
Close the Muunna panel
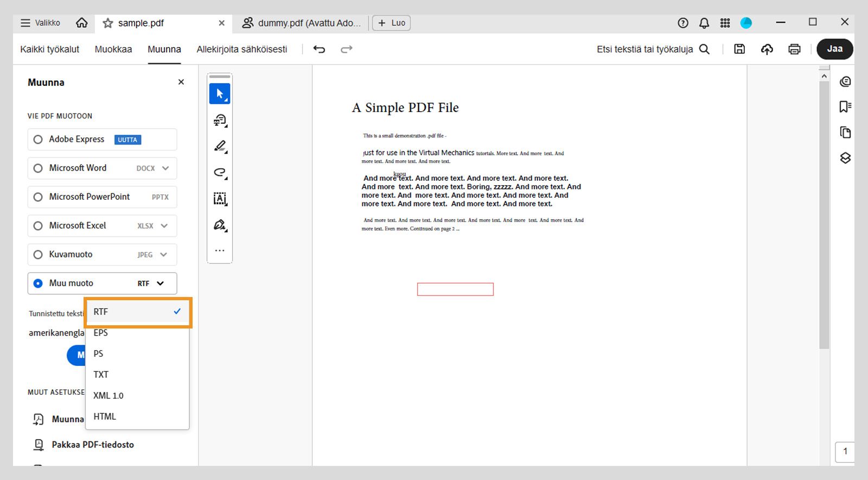pyautogui.click(x=181, y=82)
